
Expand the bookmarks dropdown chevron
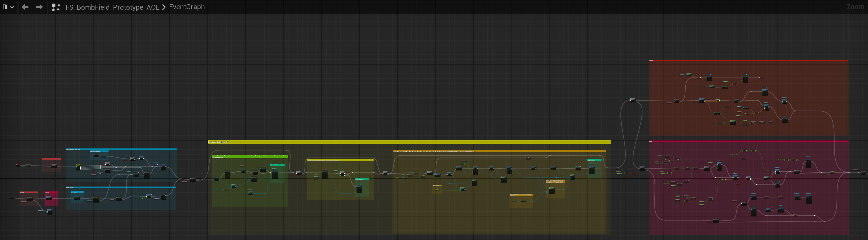coord(12,7)
